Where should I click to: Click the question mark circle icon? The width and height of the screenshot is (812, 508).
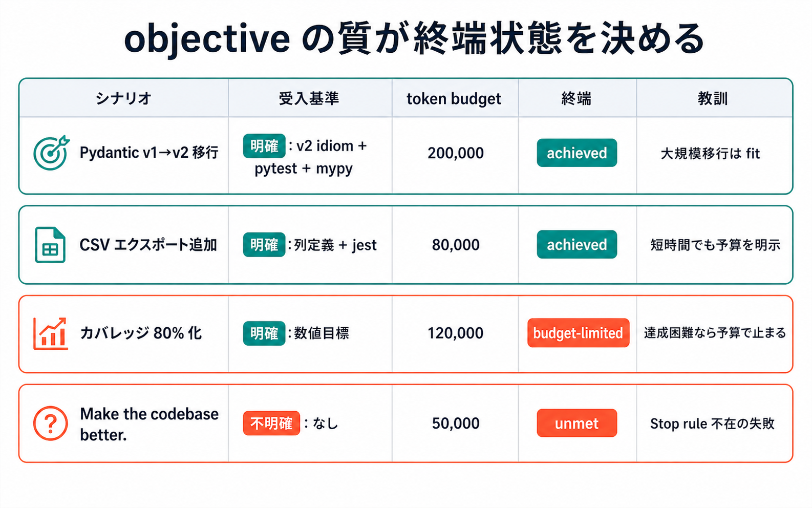tap(50, 424)
